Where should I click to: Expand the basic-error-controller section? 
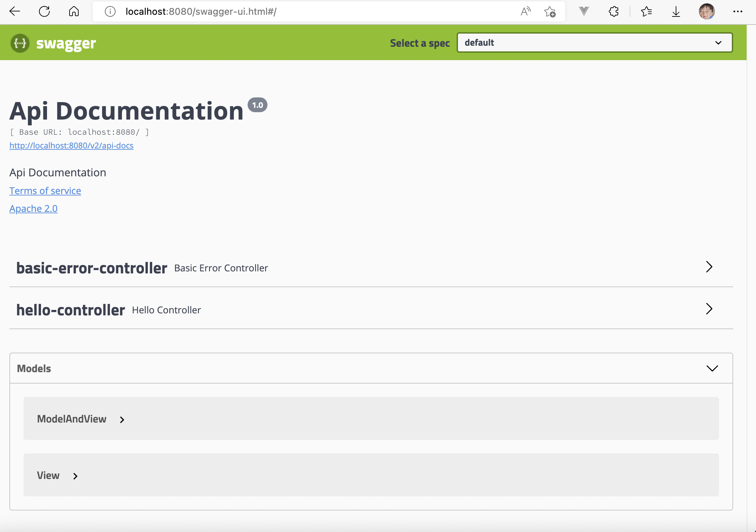point(709,267)
